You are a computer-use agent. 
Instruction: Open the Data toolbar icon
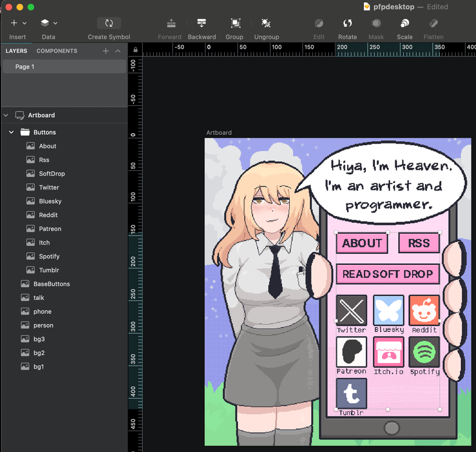coord(45,23)
